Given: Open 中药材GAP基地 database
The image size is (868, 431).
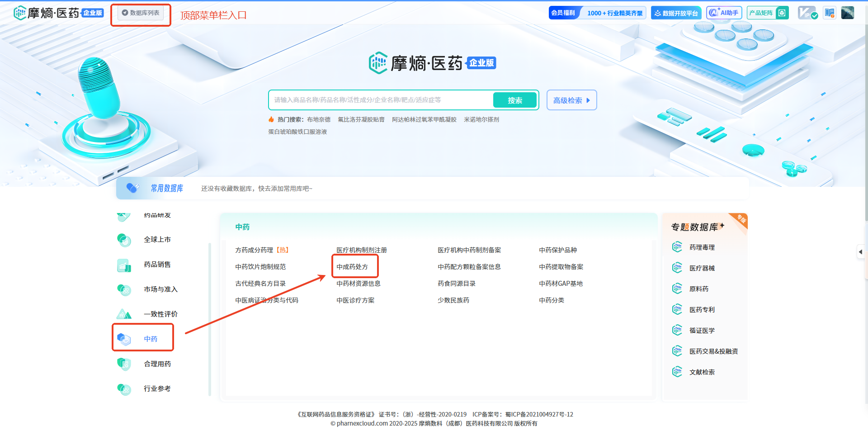Looking at the screenshot, I should pyautogui.click(x=561, y=283).
